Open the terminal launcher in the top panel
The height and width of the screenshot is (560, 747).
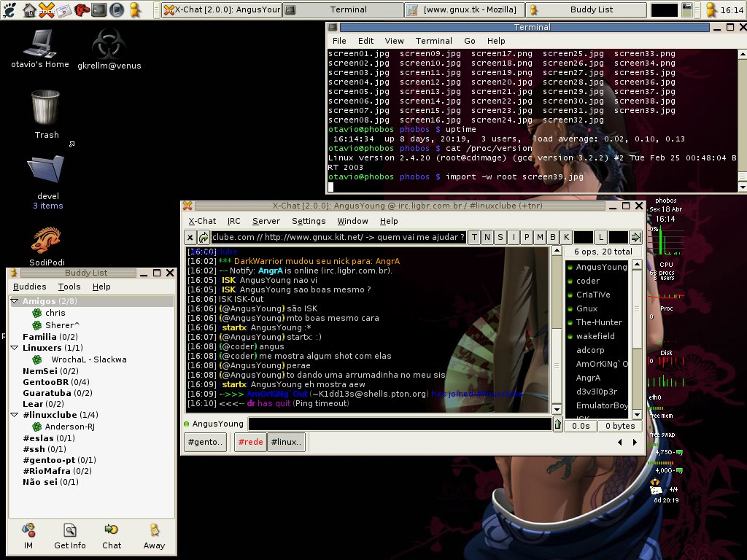[x=99, y=9]
